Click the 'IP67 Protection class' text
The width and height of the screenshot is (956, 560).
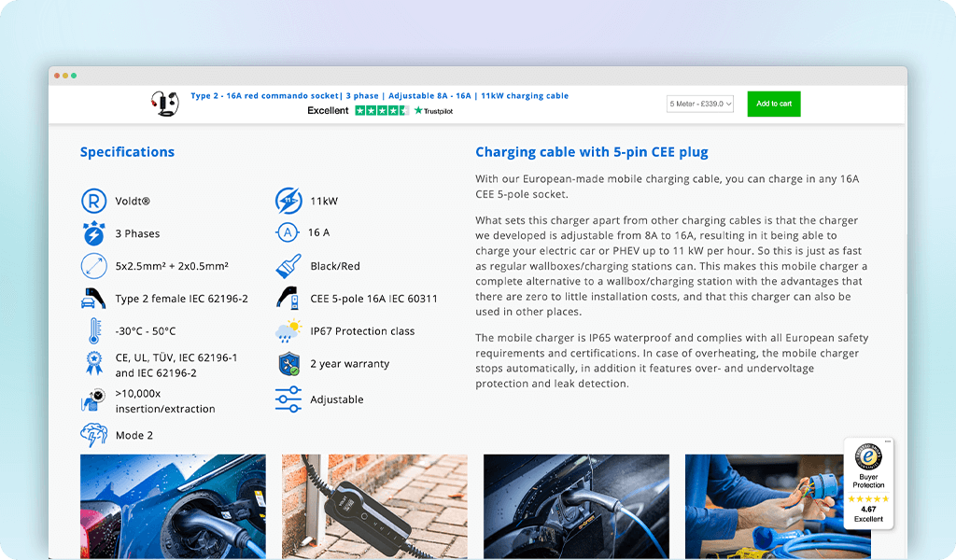pyautogui.click(x=362, y=331)
